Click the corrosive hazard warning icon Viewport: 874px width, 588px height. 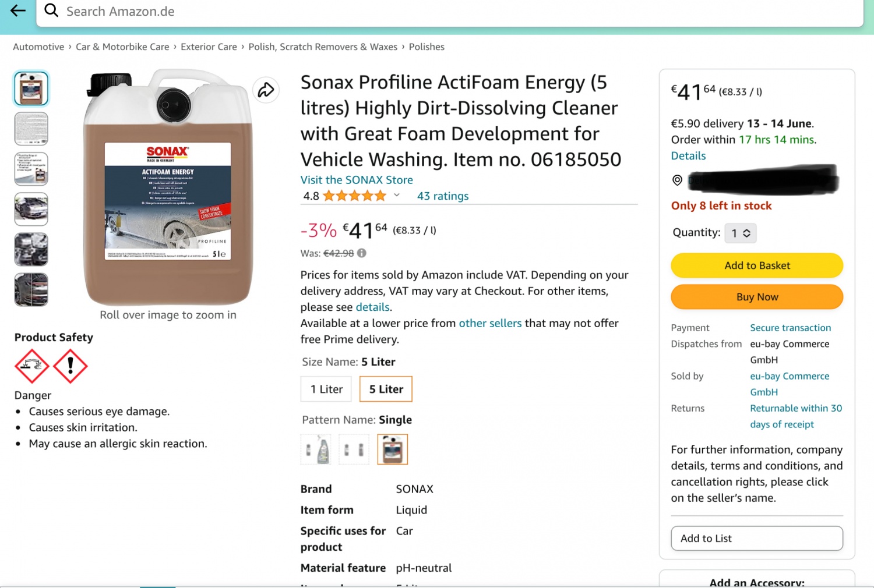31,366
